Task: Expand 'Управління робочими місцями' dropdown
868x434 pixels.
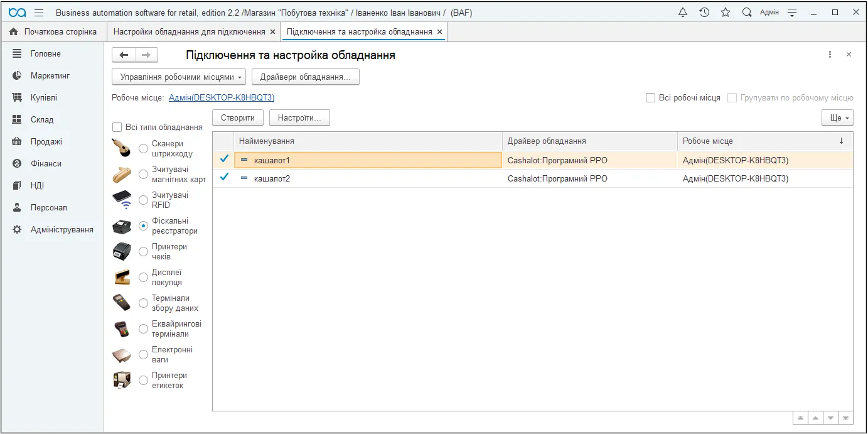Action: (179, 77)
